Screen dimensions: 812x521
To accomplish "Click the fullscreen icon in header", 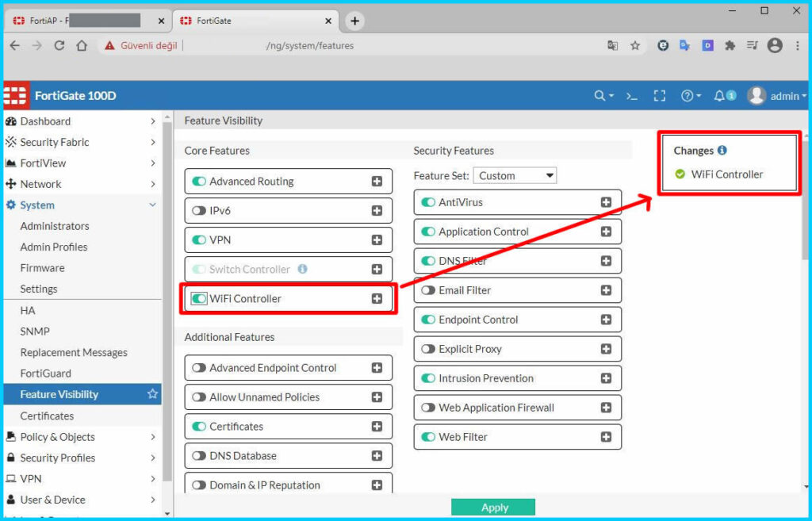I will (659, 96).
